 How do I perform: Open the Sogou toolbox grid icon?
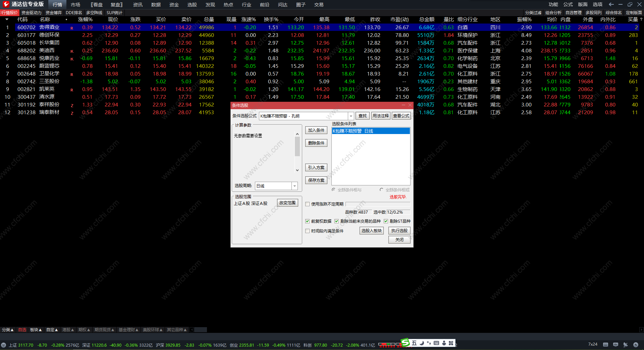tap(451, 343)
